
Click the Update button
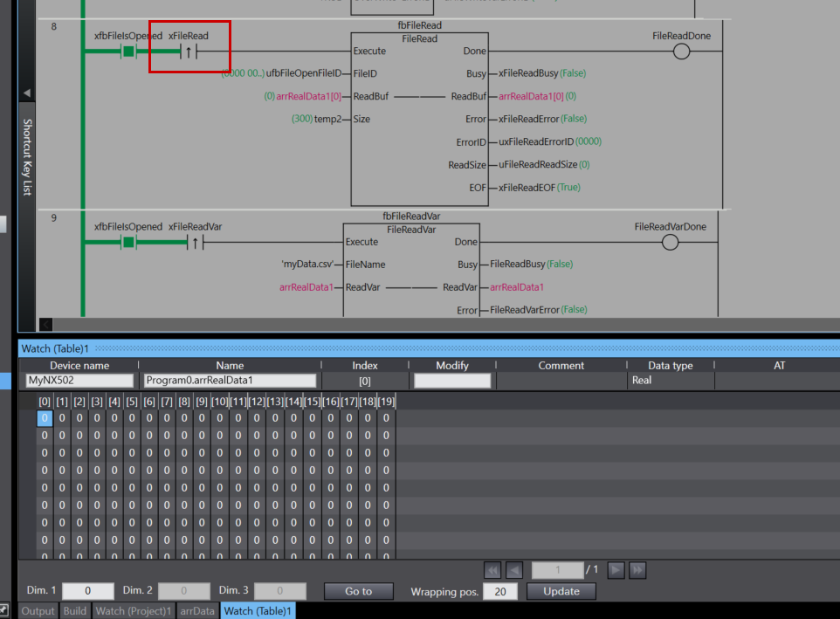click(561, 591)
